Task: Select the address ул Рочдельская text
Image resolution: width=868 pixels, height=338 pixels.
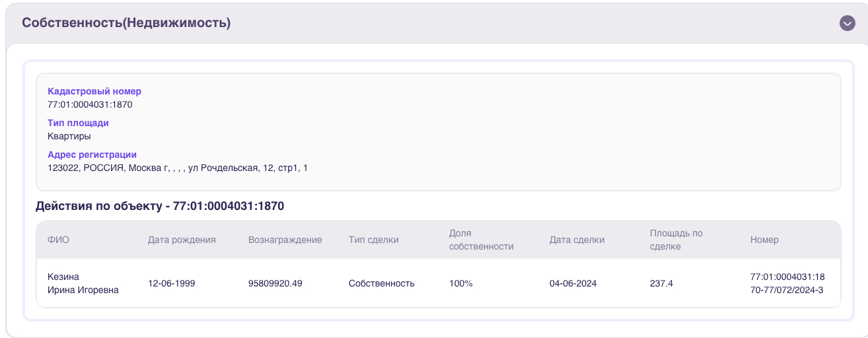Action: tap(223, 168)
